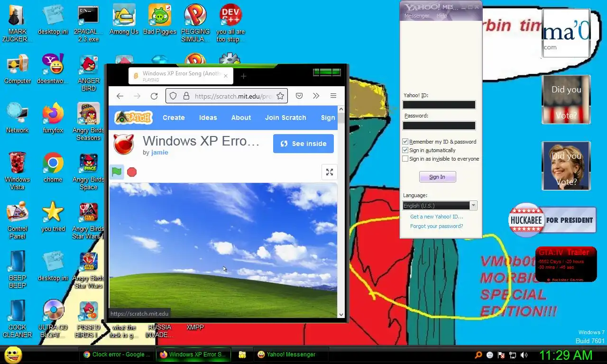Click the Get a new Yahoo! ID link

[437, 217]
